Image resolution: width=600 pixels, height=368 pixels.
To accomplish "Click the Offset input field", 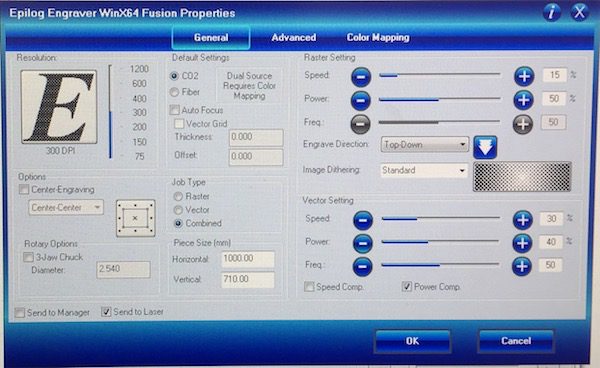I will pyautogui.click(x=256, y=157).
